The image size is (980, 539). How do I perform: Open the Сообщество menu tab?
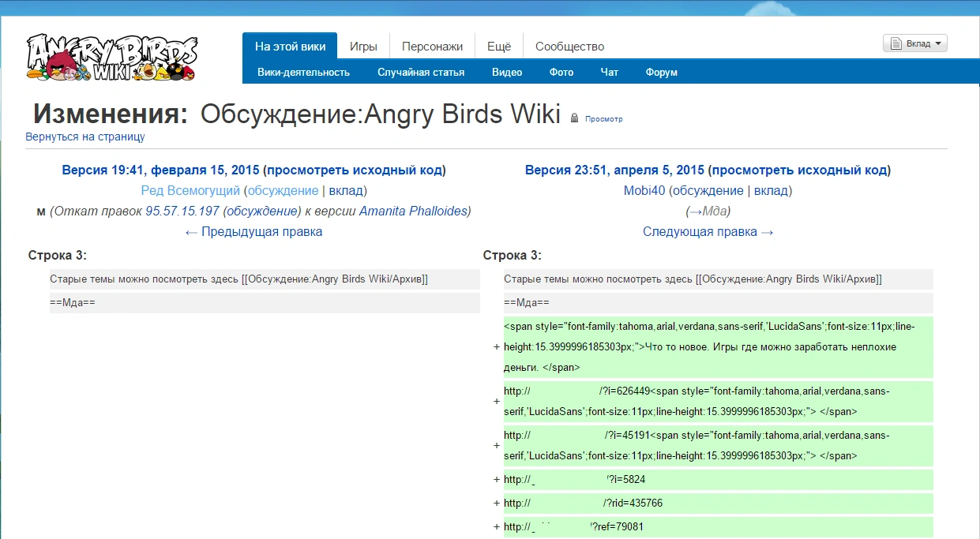click(569, 47)
